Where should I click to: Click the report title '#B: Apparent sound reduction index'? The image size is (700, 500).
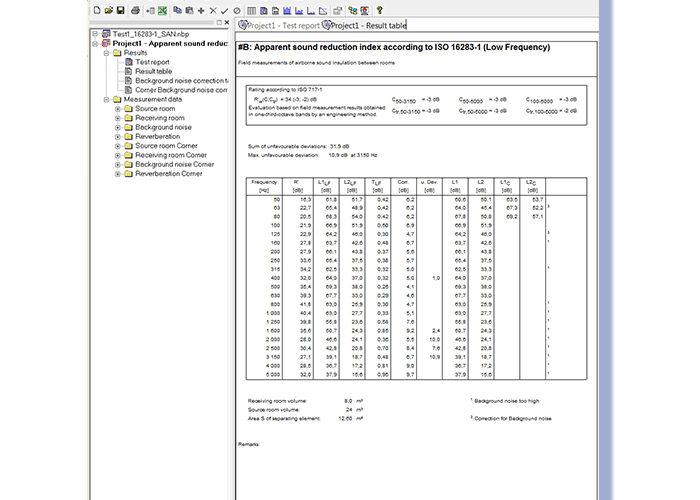[x=394, y=47]
